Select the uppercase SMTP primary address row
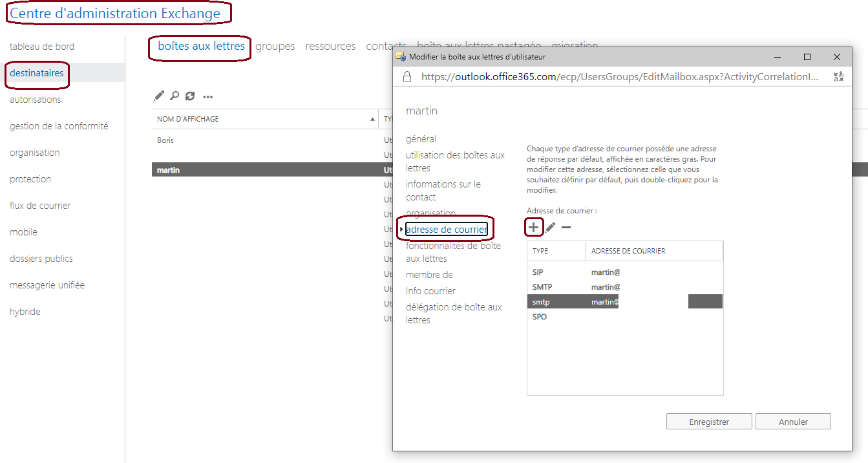868x463 pixels. (x=625, y=287)
